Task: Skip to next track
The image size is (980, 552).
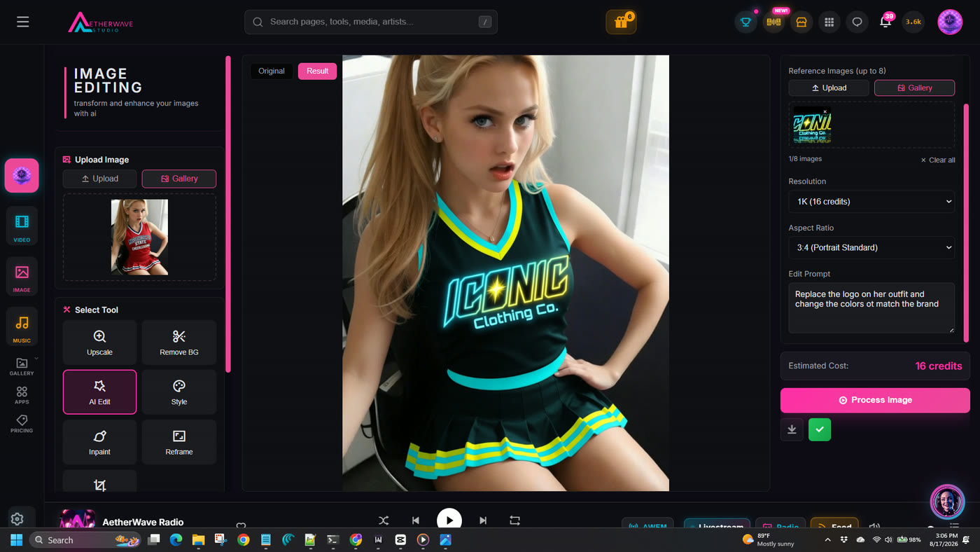Action: (x=483, y=520)
